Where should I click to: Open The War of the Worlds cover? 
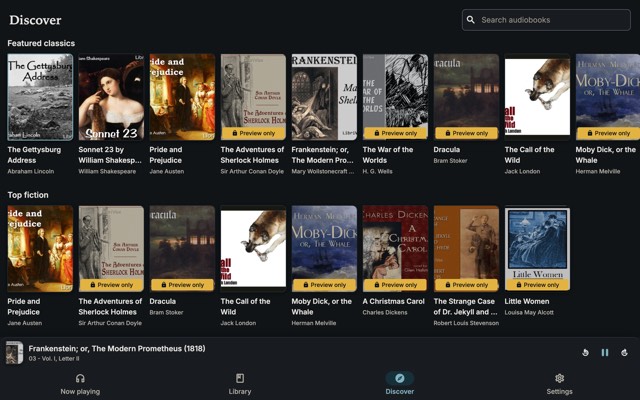395,97
